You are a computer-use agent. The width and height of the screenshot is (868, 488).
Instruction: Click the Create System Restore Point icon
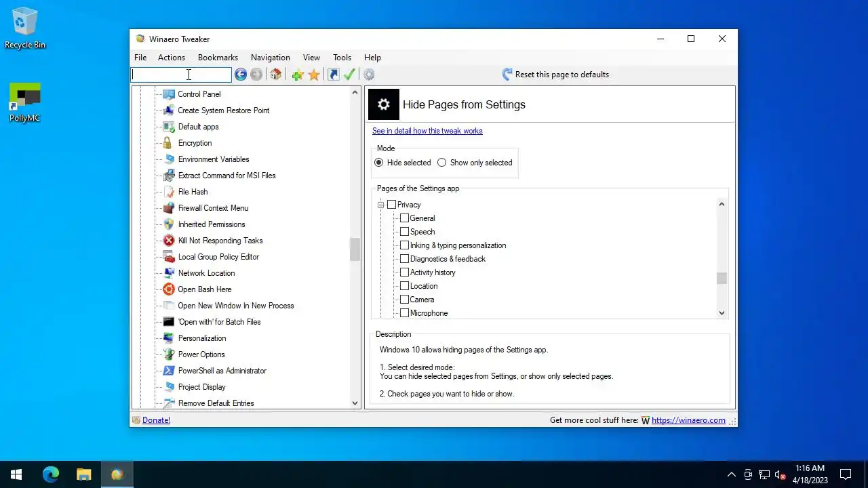coord(169,110)
